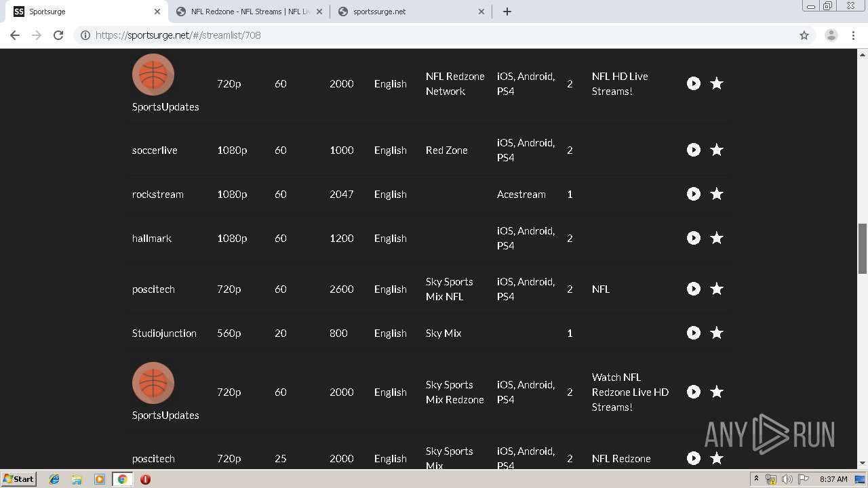Viewport: 868px width, 488px height.
Task: Click the rockstream streamer name
Action: [158, 195]
